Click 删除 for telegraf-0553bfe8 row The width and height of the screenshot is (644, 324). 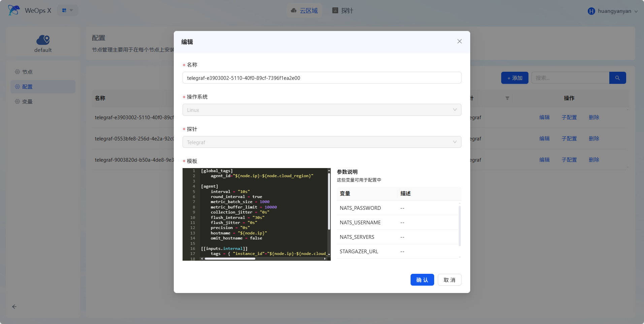tap(594, 139)
